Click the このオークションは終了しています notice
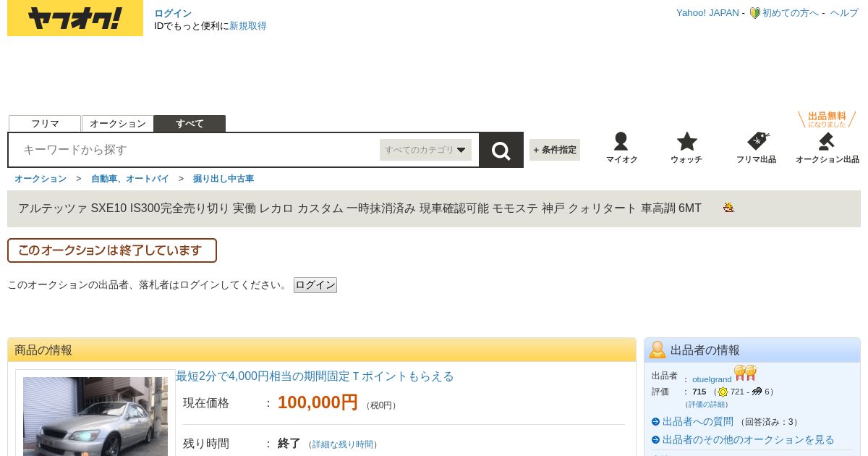The width and height of the screenshot is (868, 456). click(x=112, y=250)
